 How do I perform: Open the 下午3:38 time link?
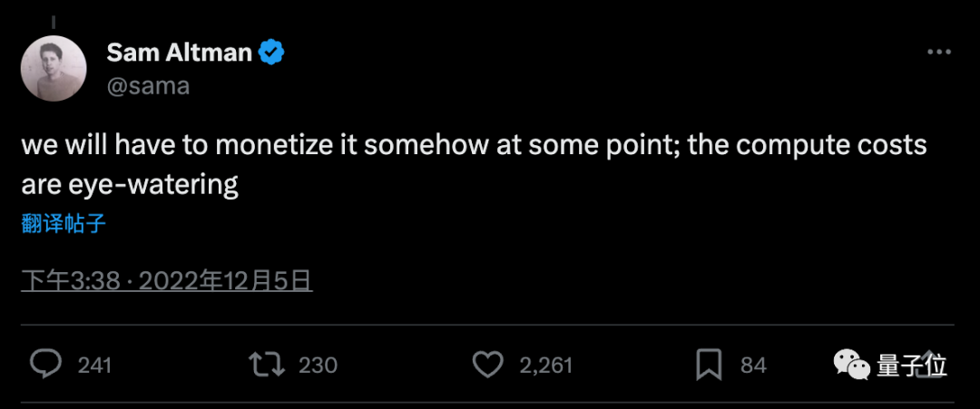point(71,281)
